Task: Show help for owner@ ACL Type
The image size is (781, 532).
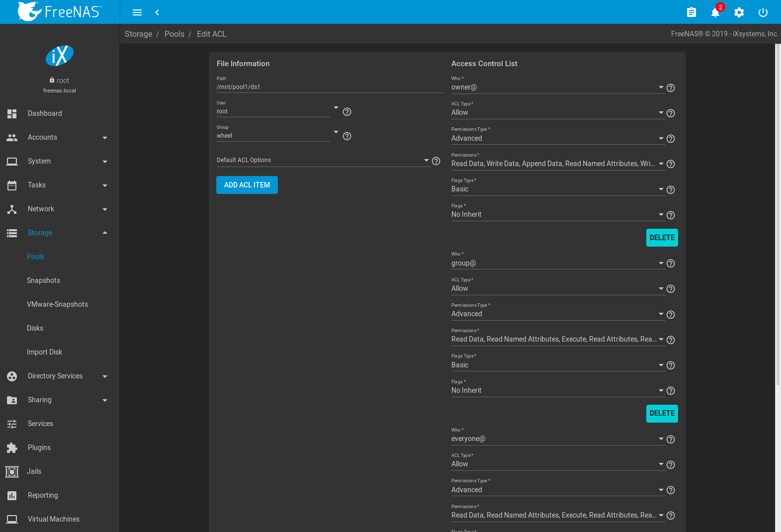Action: [x=671, y=113]
